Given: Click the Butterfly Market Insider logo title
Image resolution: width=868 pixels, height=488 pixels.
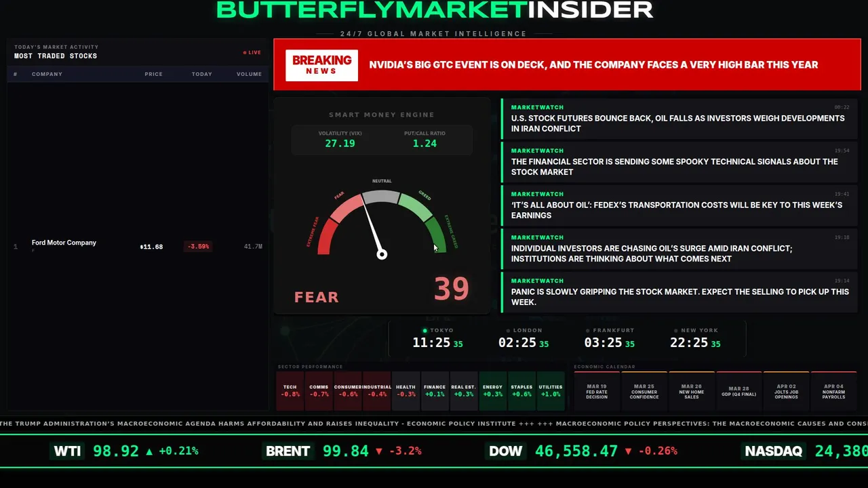Looking at the screenshot, I should point(434,9).
